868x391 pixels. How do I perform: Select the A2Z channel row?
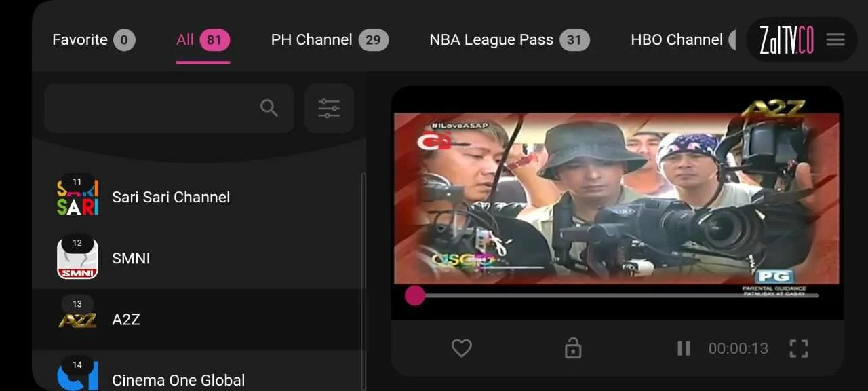197,319
